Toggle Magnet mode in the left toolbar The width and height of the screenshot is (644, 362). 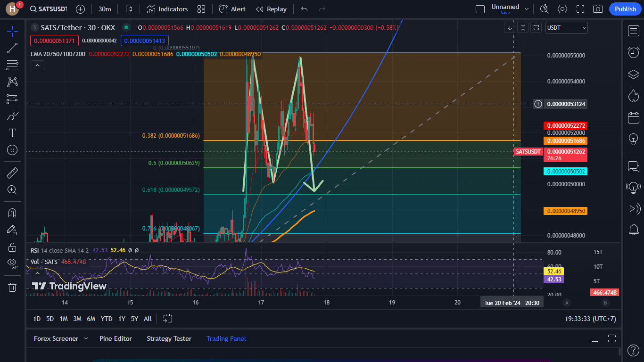pos(12,212)
